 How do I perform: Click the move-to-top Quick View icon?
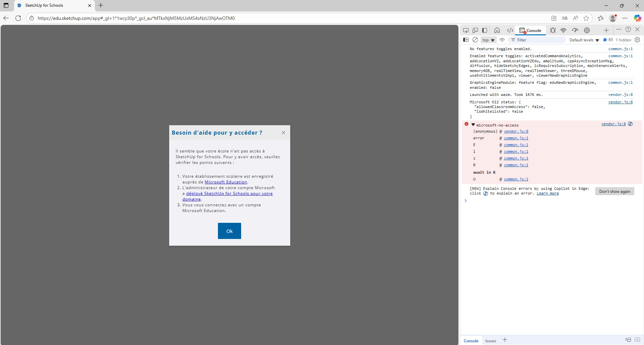(x=628, y=340)
